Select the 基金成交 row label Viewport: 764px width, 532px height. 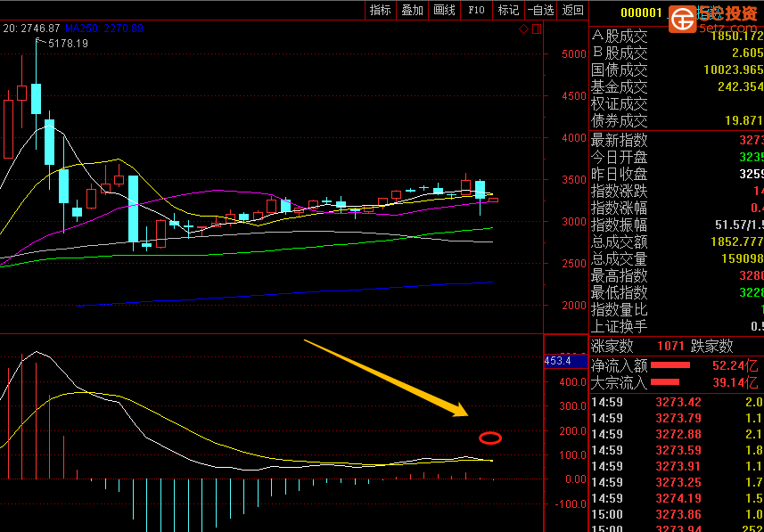tap(620, 87)
